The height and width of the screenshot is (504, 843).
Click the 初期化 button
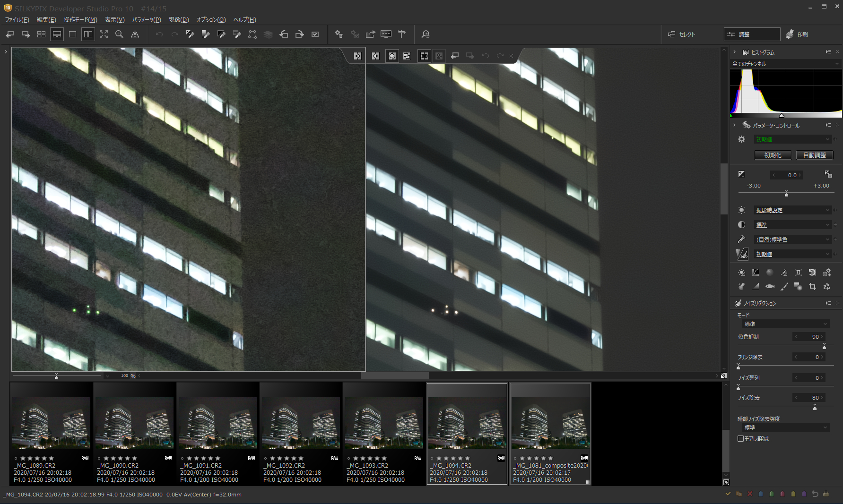[x=773, y=155]
